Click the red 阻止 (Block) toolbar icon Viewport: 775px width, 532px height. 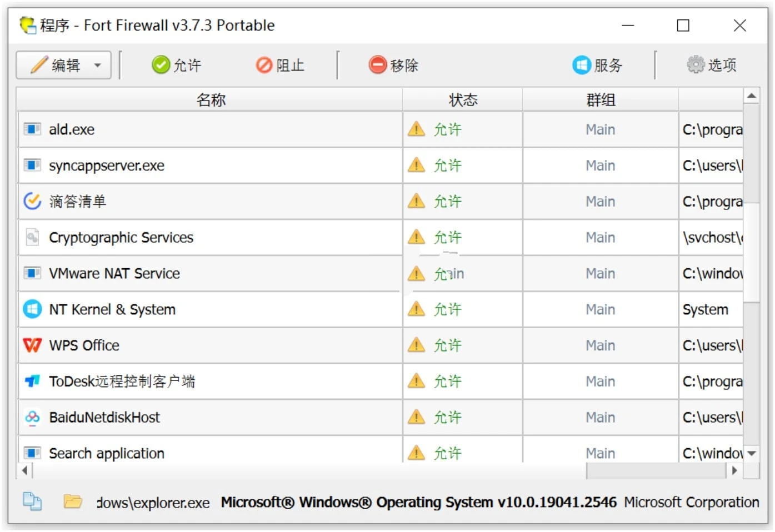264,65
